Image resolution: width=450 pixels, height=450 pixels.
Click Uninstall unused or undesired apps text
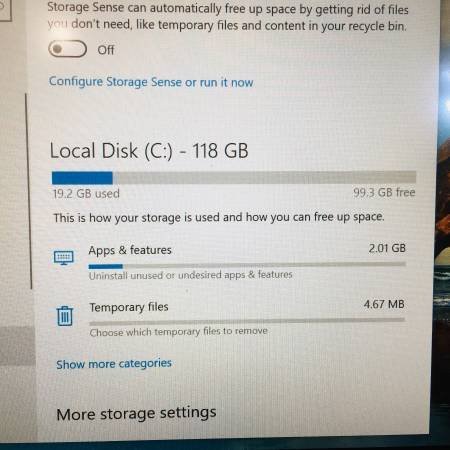pyautogui.click(x=191, y=275)
